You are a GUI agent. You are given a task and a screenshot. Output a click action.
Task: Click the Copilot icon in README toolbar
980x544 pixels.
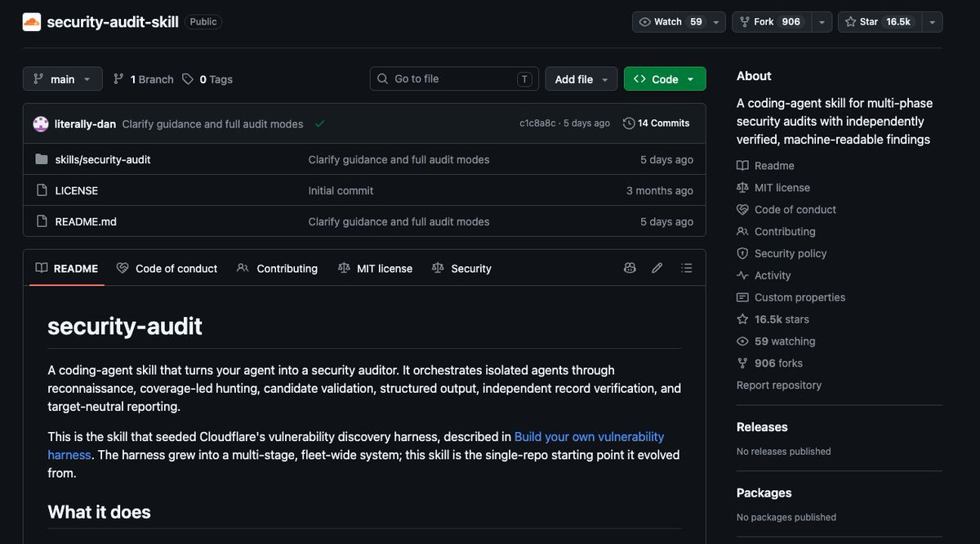point(630,268)
